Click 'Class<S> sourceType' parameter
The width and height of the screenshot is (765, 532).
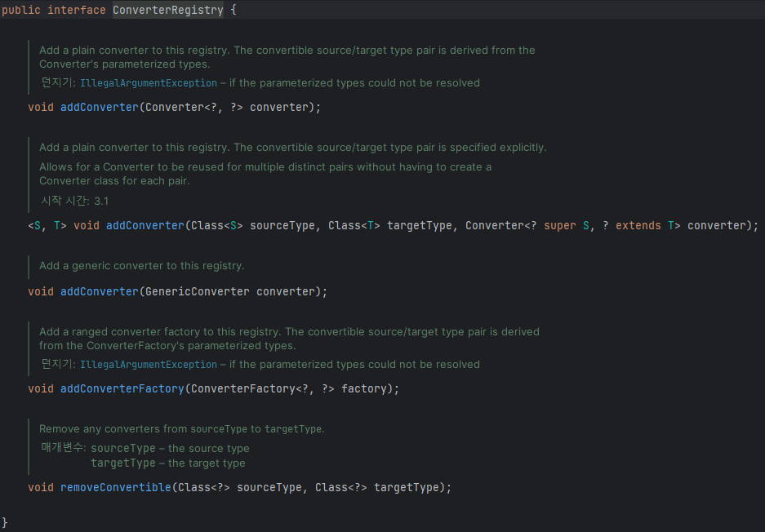tap(253, 226)
